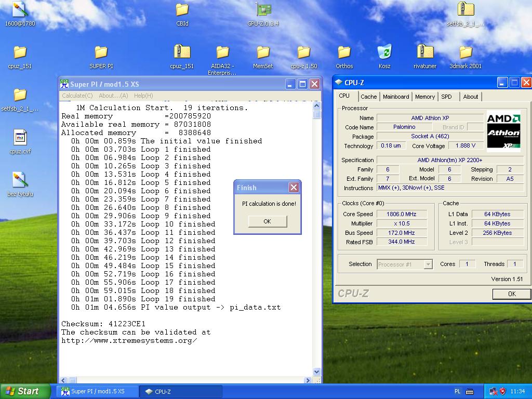Switch to the Cache tab in CPU-Z
The image size is (532, 399).
click(x=368, y=97)
